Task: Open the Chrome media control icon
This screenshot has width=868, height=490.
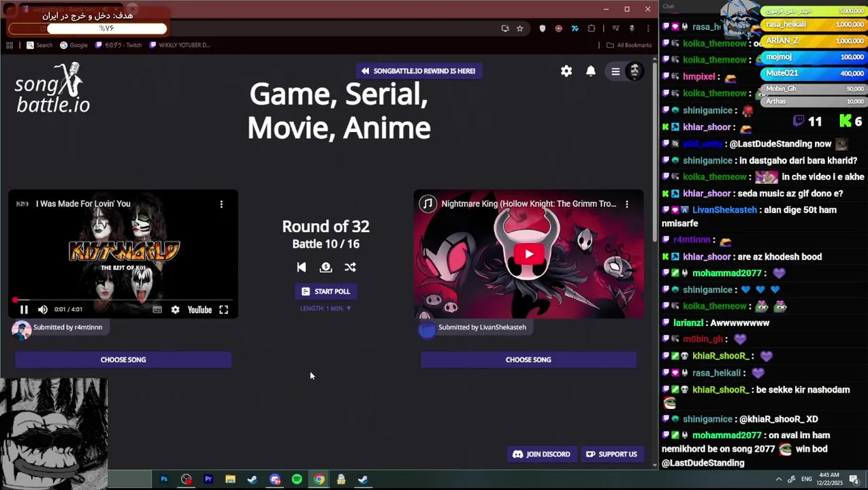Action: 616,29
